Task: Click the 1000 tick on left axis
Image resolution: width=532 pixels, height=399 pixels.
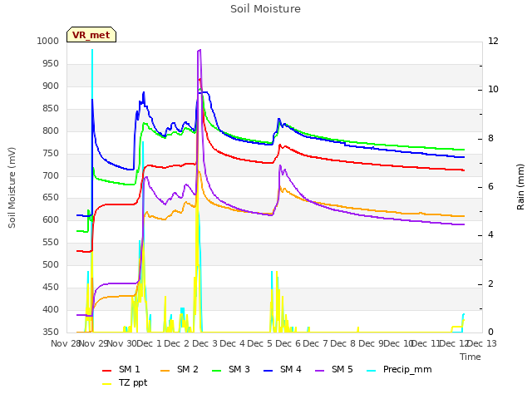Action: (x=48, y=41)
